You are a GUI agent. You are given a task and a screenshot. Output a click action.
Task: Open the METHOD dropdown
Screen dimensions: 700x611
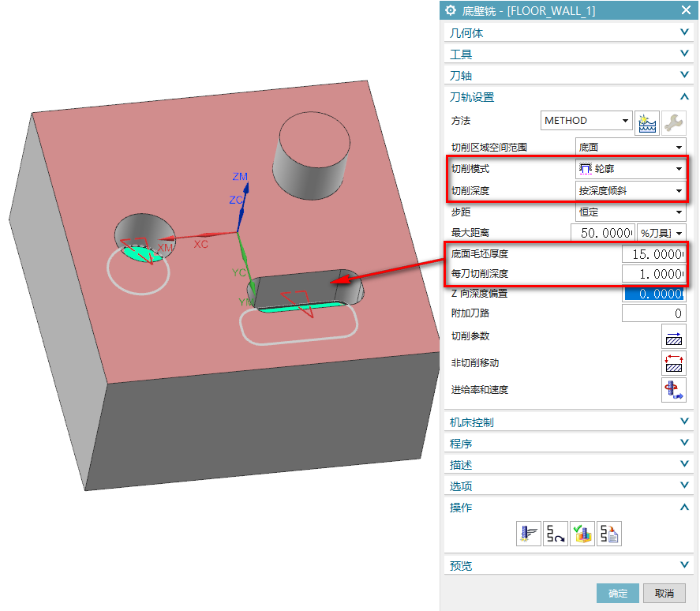[x=587, y=121]
